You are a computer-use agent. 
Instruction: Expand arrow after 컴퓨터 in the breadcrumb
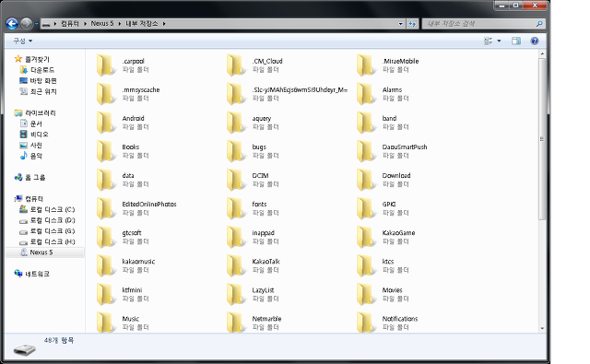[85, 23]
